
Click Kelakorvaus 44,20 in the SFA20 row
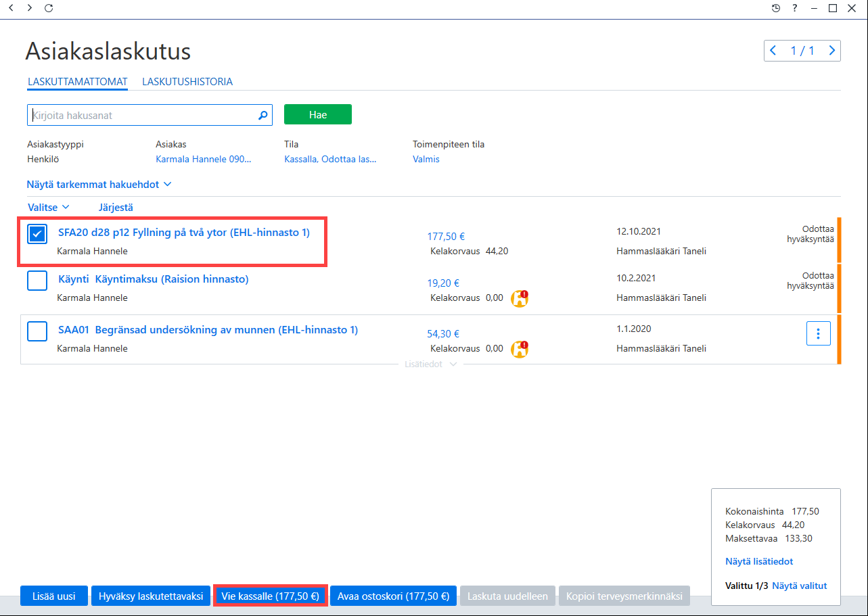pos(470,251)
